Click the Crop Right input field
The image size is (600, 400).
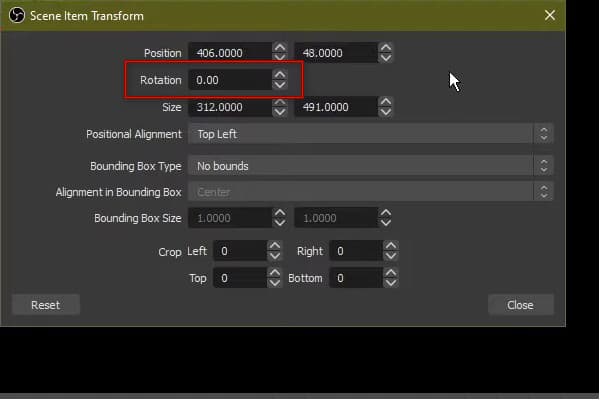pyautogui.click(x=356, y=251)
